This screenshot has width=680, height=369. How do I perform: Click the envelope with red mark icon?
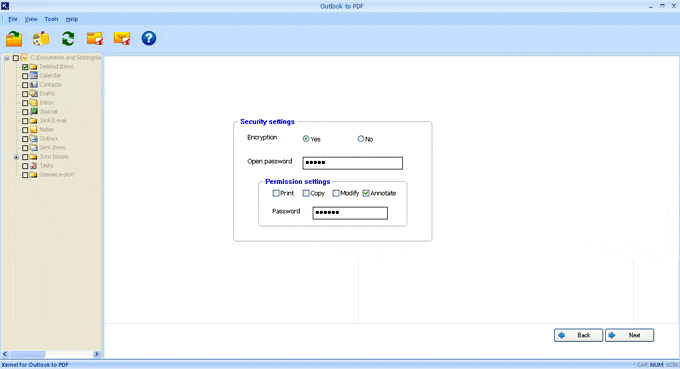click(x=122, y=39)
